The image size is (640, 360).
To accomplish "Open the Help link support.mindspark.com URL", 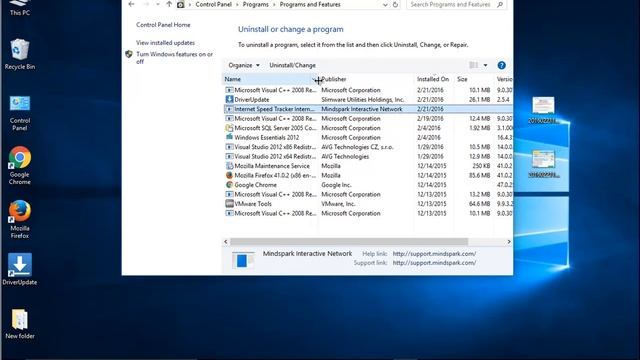I will (434, 254).
